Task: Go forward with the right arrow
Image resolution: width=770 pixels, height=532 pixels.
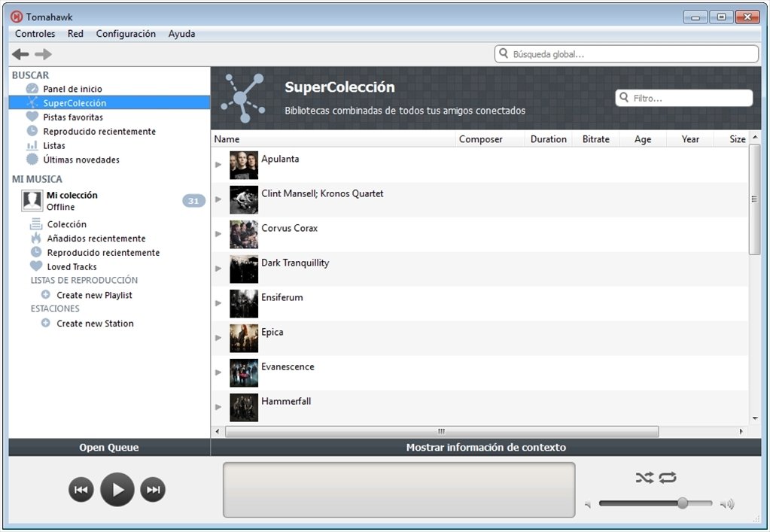Action: [43, 54]
